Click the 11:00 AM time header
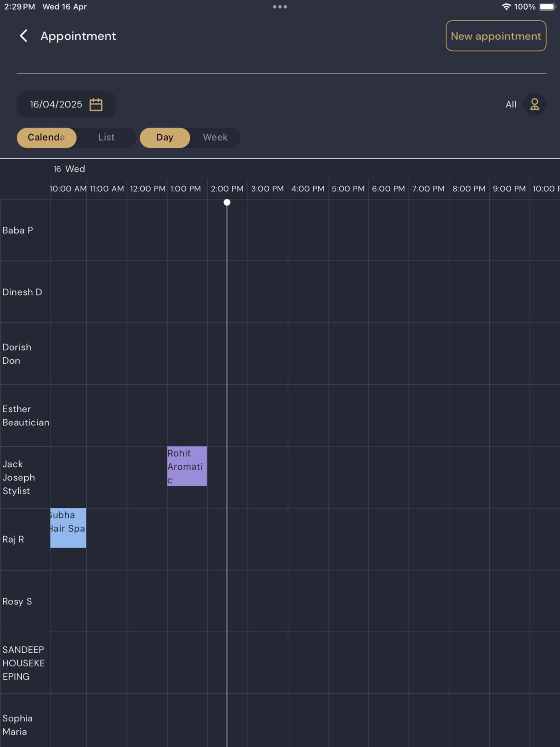 pyautogui.click(x=107, y=189)
